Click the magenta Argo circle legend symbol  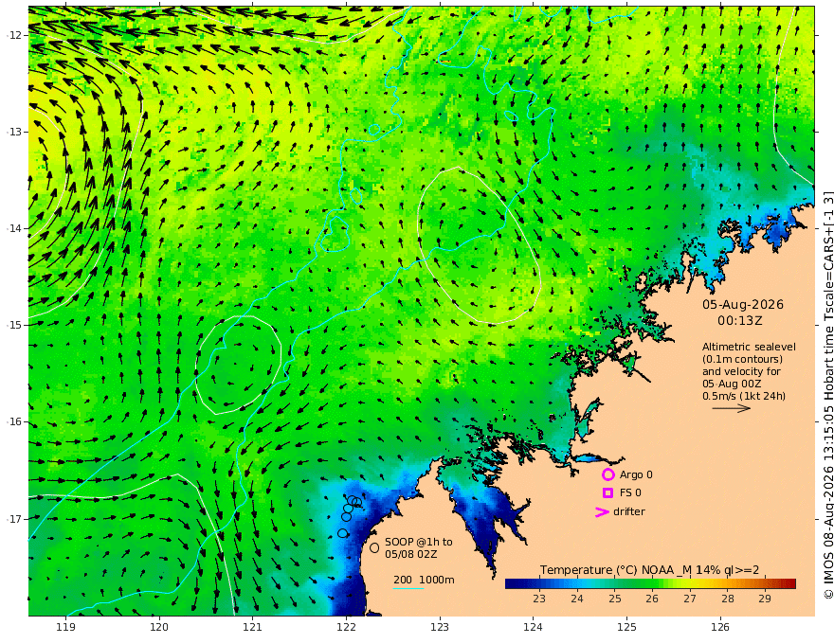click(x=607, y=474)
